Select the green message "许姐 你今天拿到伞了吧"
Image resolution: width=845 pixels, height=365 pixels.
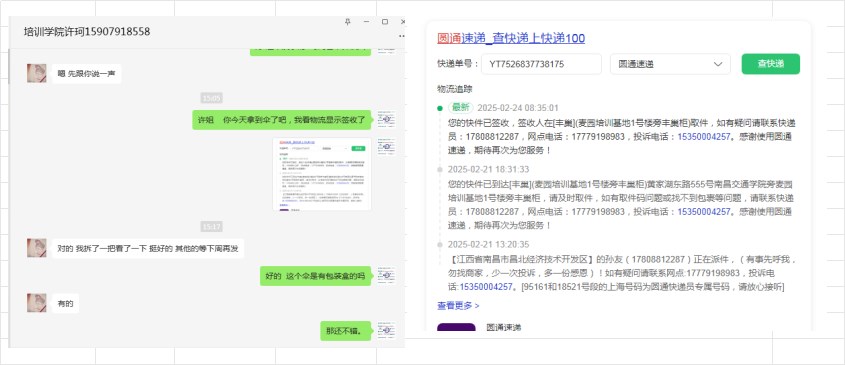pos(282,120)
